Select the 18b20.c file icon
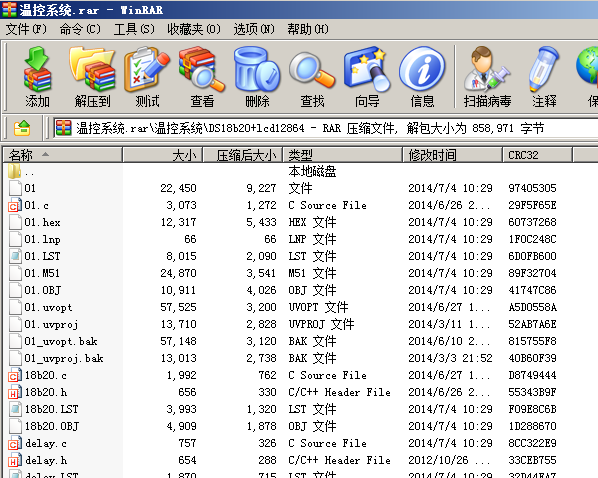598x478 pixels. coord(14,375)
